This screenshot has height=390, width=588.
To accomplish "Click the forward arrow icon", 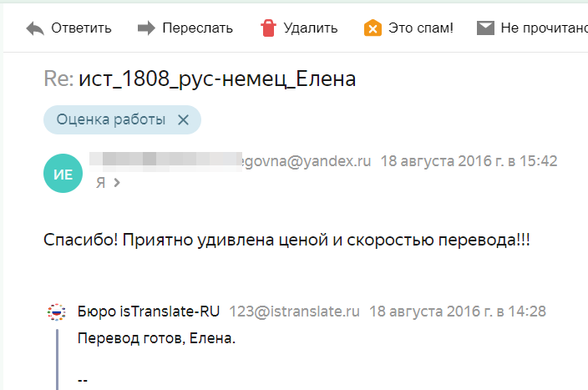I will coord(146,28).
